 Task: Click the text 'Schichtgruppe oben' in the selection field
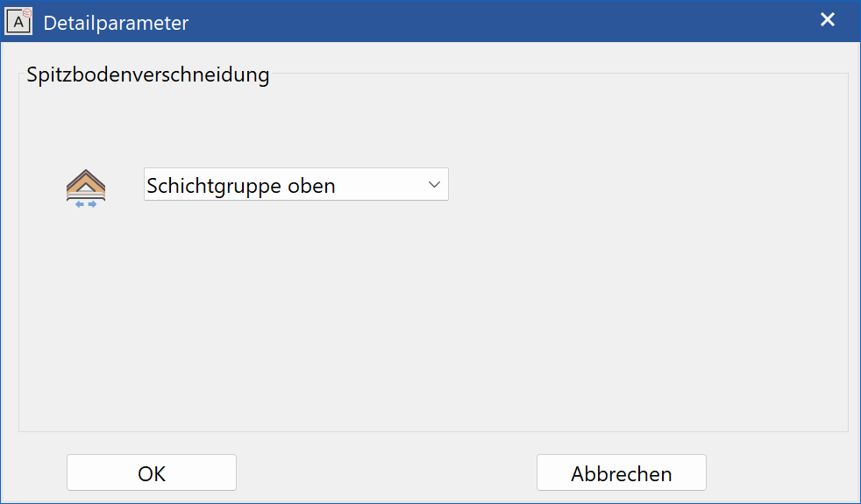240,186
